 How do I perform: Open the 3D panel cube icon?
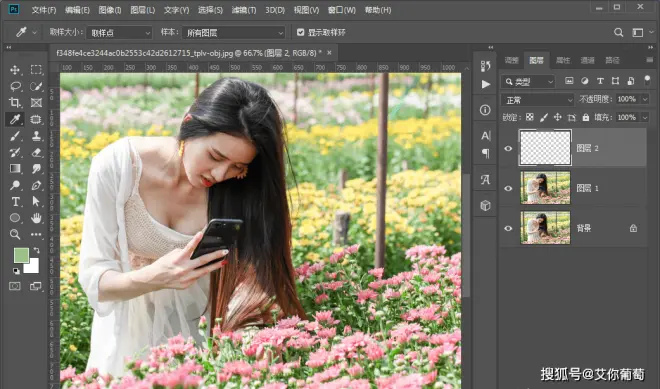pos(485,205)
